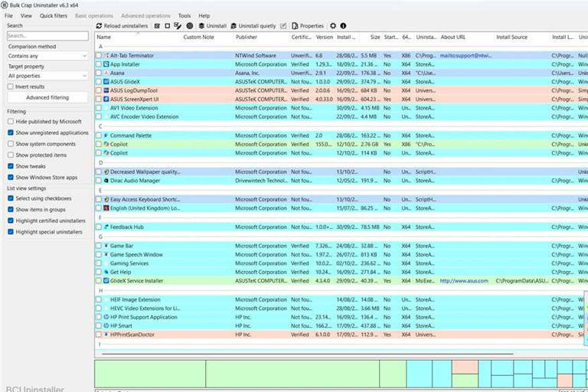Click the round info icon in toolbar
The image size is (588, 392).
pyautogui.click(x=343, y=26)
